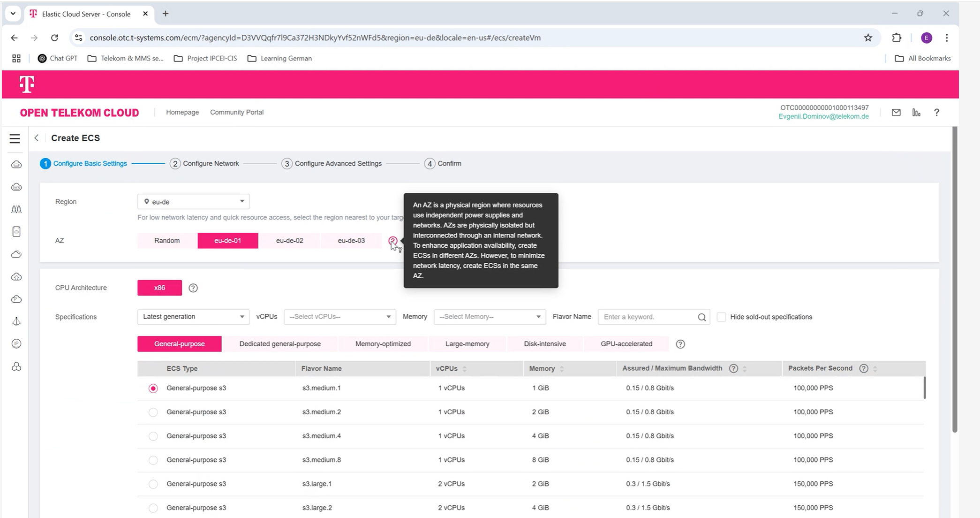Select the s3.medium.2 flavor radio button
The width and height of the screenshot is (980, 518).
(153, 412)
